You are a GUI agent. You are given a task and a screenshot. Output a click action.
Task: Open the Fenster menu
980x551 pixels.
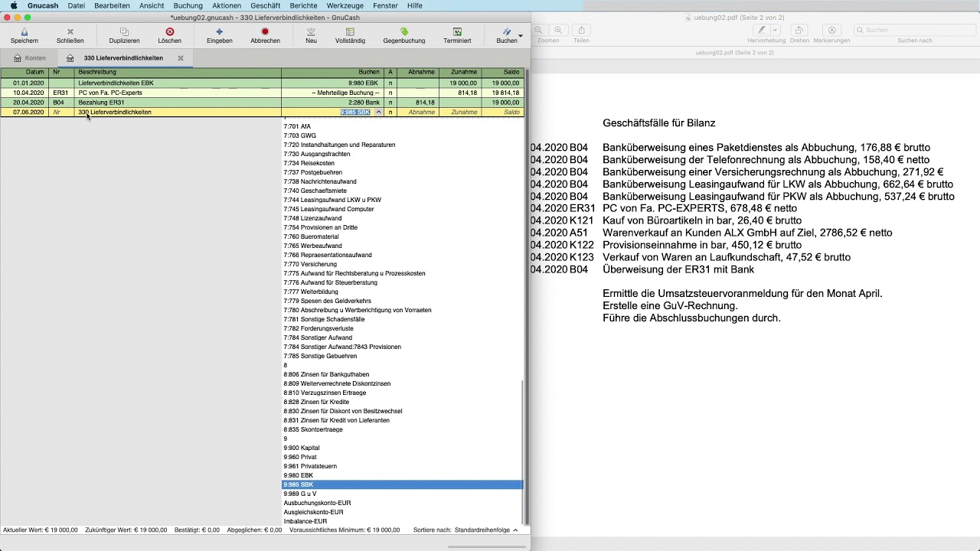pyautogui.click(x=386, y=5)
